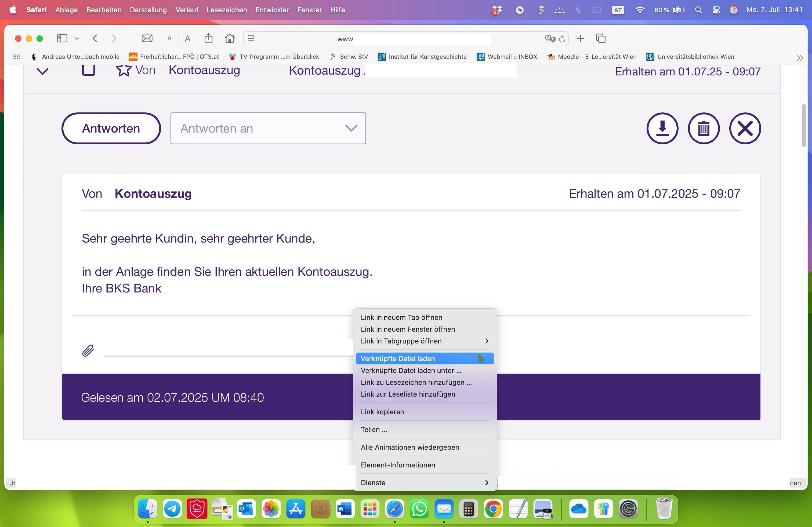The image size is (812, 527).
Task: Click the page vertical scrollbar
Action: 803,126
